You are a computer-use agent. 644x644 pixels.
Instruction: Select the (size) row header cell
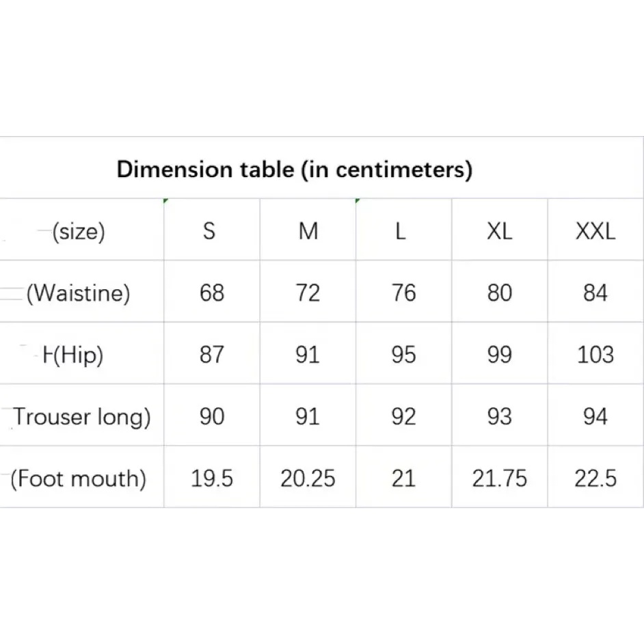click(79, 232)
